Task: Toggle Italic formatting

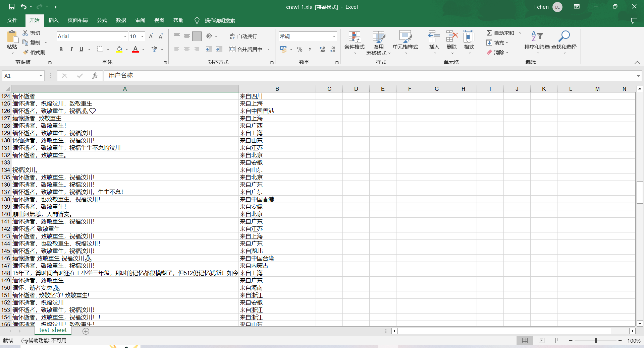Action: click(x=71, y=49)
